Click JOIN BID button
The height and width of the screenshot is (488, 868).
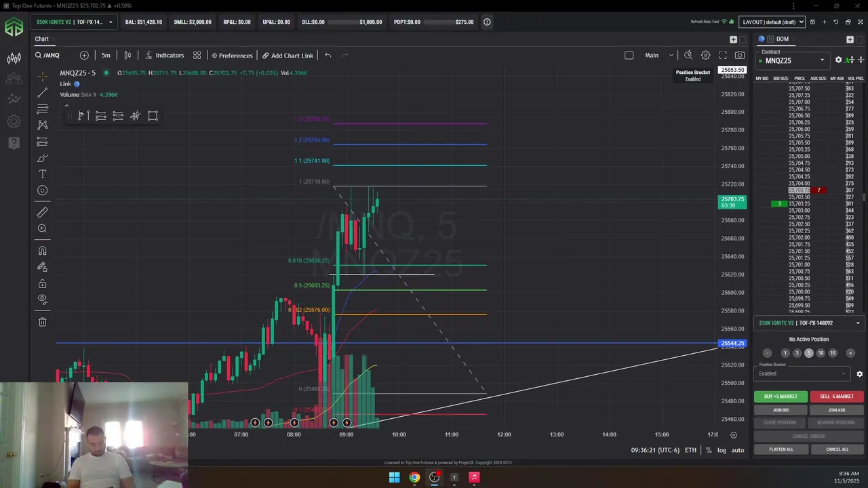pos(781,410)
